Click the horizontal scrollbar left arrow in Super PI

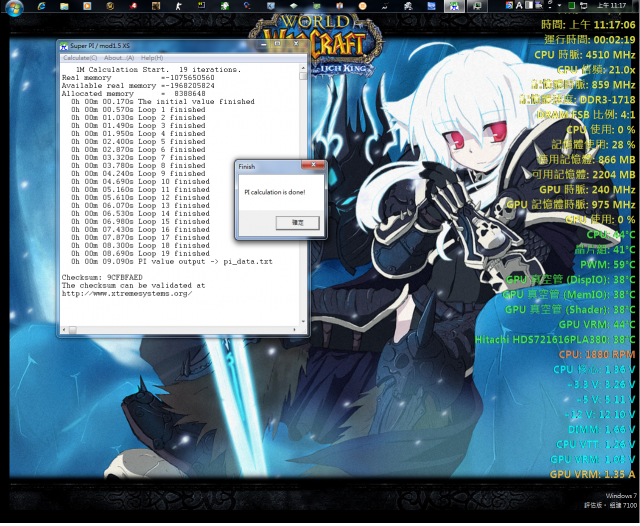click(64, 329)
